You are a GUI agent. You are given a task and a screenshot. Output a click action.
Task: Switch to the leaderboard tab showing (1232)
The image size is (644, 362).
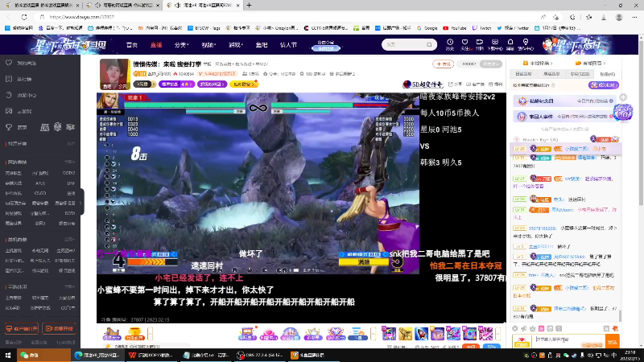point(580,74)
